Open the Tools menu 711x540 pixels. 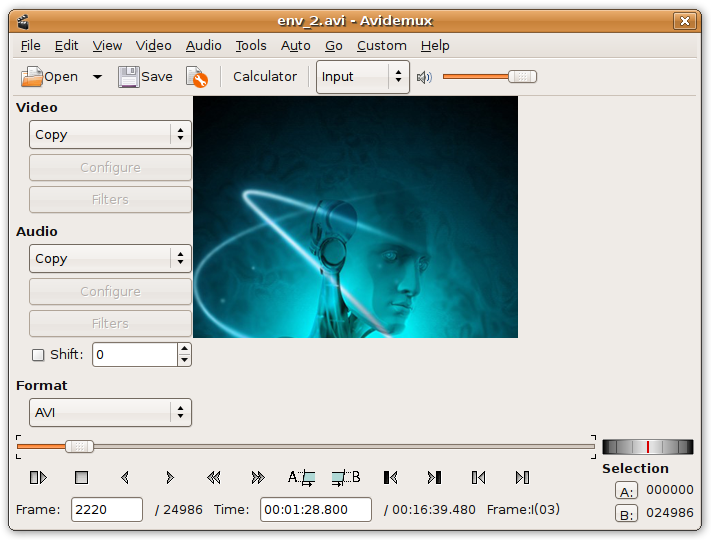tap(251, 46)
